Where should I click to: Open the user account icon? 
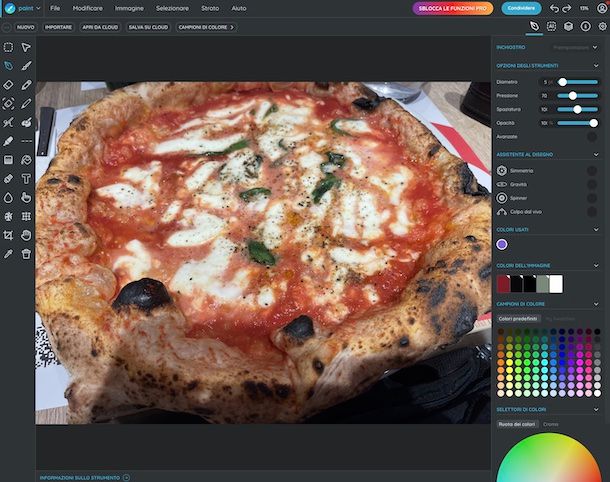tap(602, 8)
